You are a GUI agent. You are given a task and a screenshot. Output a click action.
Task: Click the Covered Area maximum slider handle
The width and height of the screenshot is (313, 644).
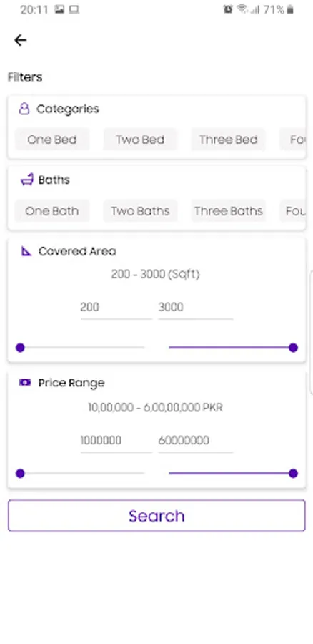click(x=293, y=348)
